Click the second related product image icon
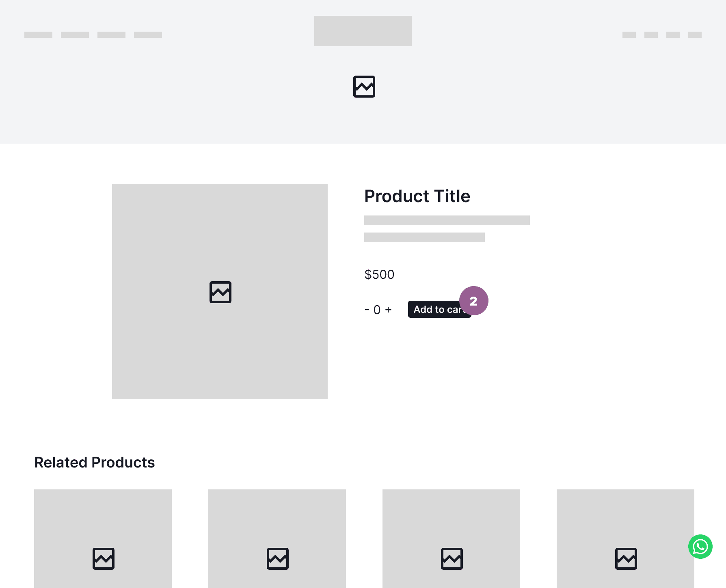This screenshot has height=588, width=726. (277, 559)
